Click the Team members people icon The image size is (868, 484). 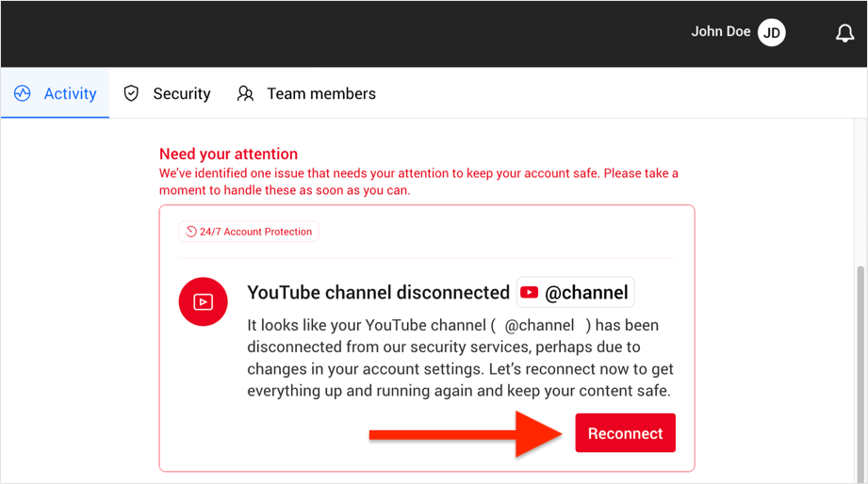coord(245,93)
